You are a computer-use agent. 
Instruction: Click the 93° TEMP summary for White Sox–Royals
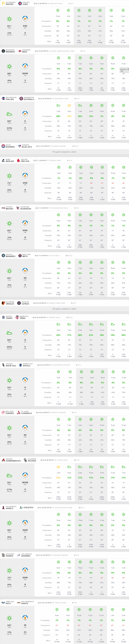pos(9,388)
